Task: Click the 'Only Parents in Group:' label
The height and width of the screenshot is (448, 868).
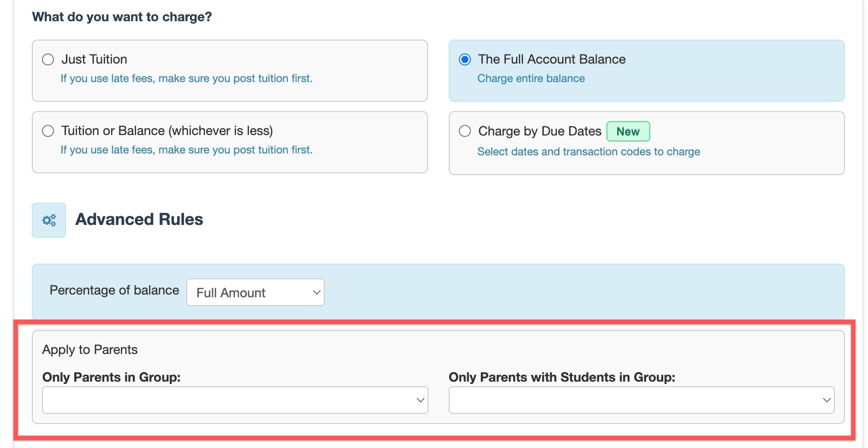Action: [x=112, y=377]
